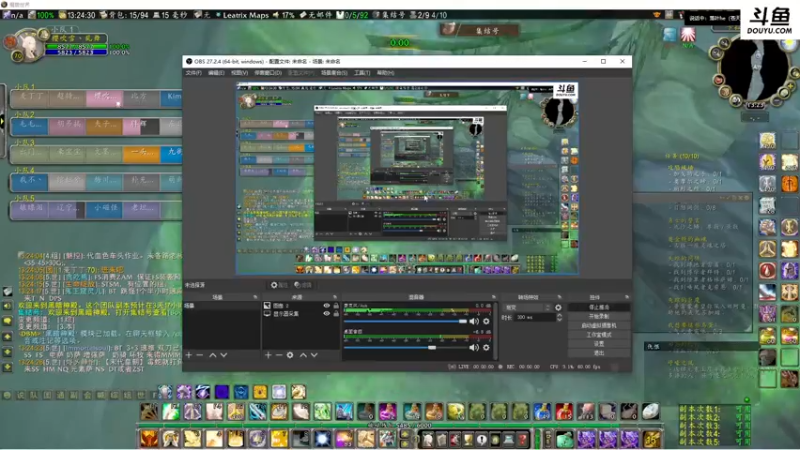The image size is (800, 450).
Task: Pop out the Scenes dock panel
Action: (x=255, y=297)
